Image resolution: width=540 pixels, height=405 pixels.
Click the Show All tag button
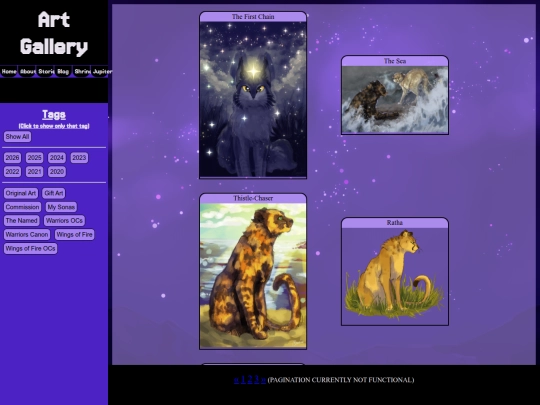(17, 137)
